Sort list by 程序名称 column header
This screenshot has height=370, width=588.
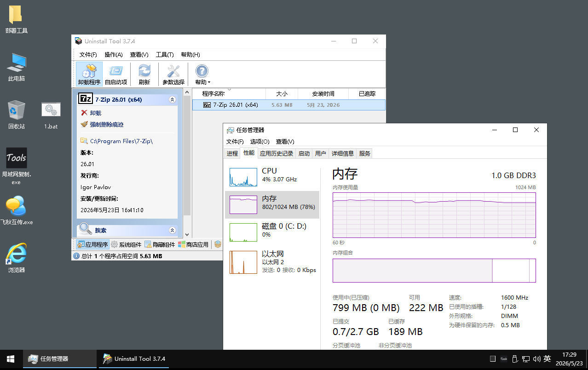click(x=229, y=93)
